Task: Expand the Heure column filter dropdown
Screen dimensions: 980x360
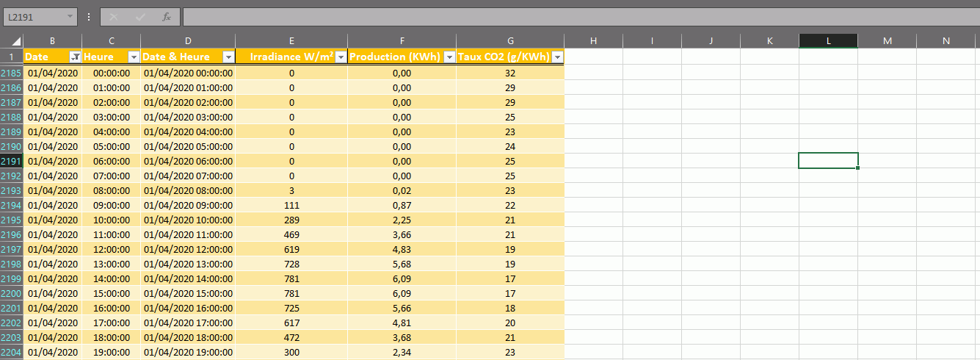Action: [133, 57]
